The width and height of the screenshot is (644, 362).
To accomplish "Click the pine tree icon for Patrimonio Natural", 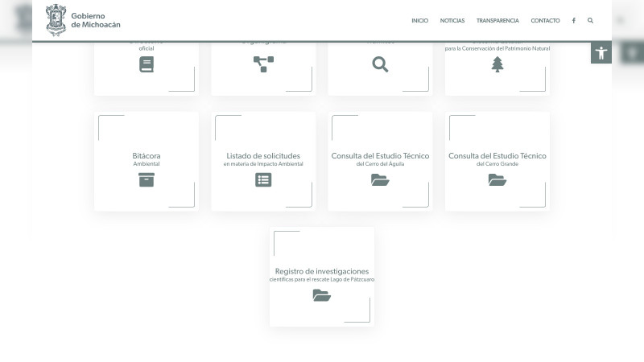I will pos(497,64).
